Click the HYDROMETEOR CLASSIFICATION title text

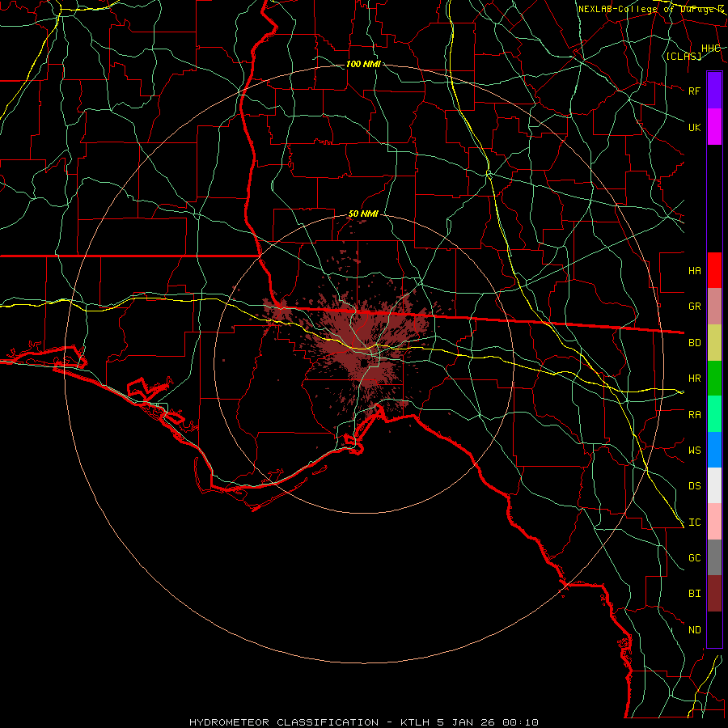pos(284,722)
